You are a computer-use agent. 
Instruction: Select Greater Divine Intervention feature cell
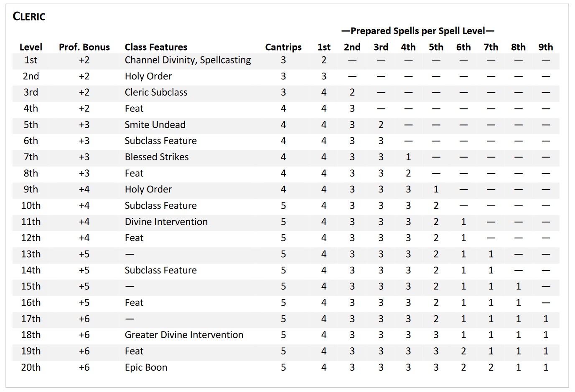(184, 335)
